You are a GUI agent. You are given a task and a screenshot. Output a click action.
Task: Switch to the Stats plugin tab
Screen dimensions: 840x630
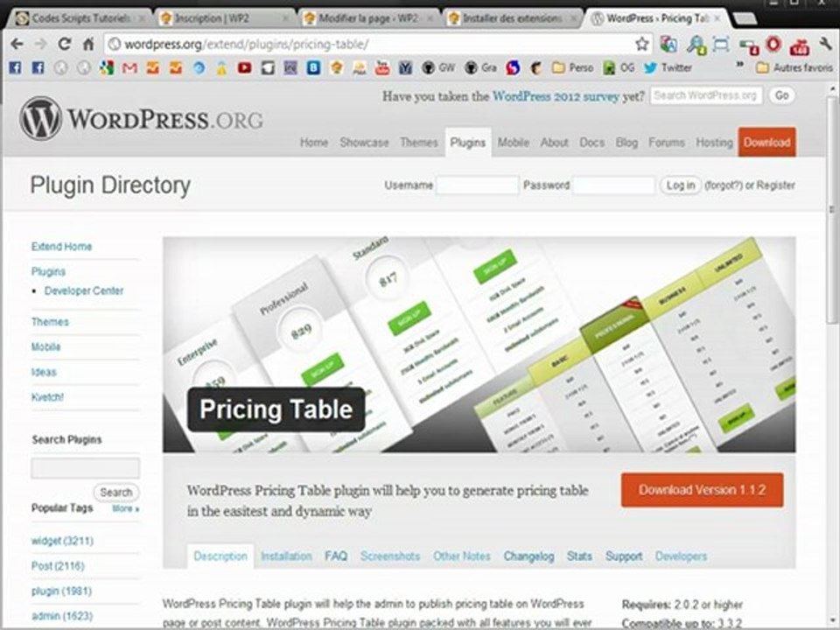(x=579, y=556)
